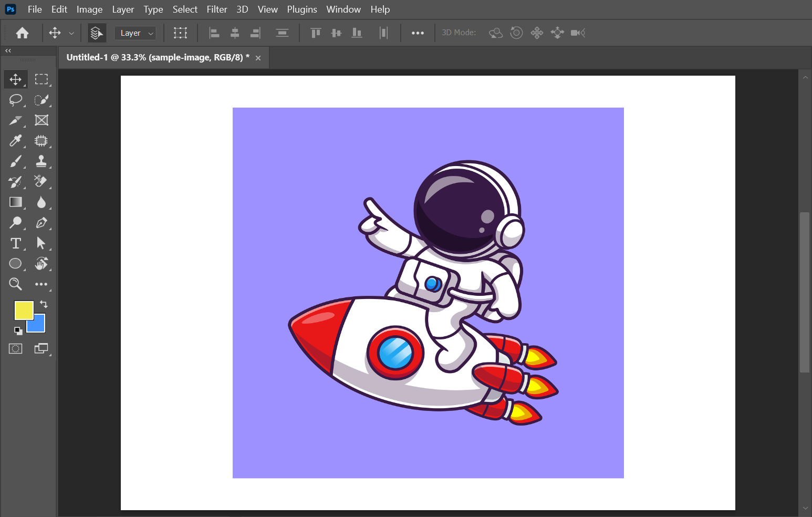The image size is (812, 517).
Task: Click the Home button
Action: click(x=22, y=33)
